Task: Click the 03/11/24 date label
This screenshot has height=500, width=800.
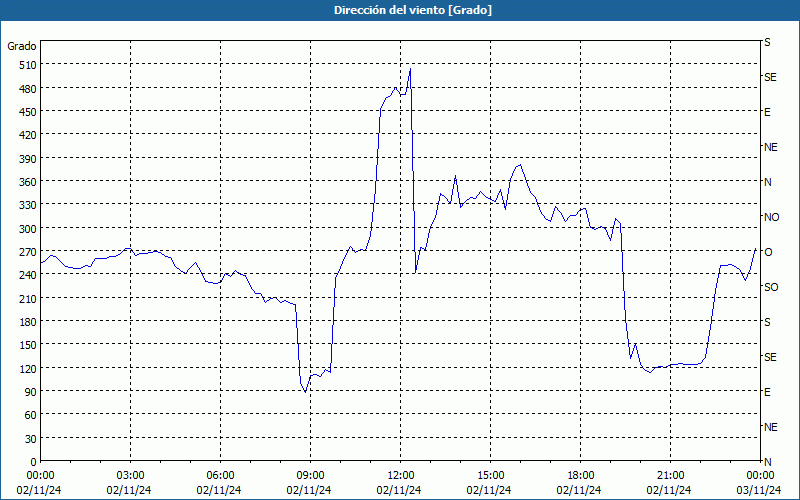Action: pyautogui.click(x=759, y=490)
